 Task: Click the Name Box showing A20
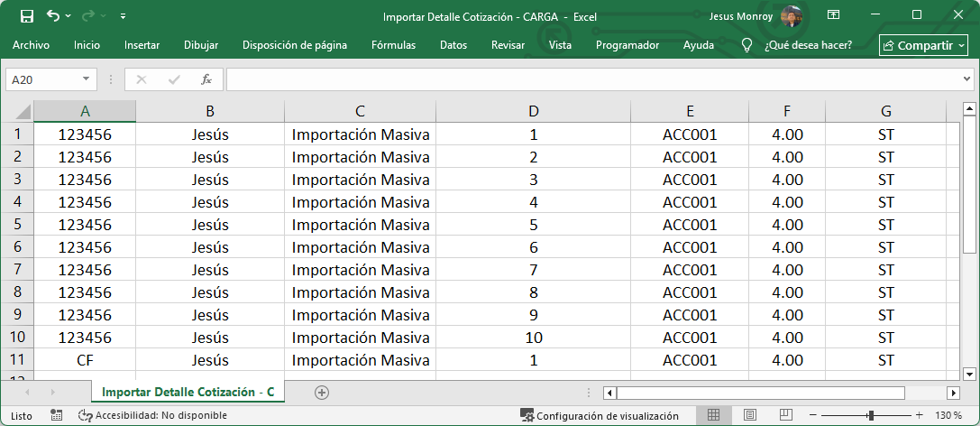click(41, 79)
